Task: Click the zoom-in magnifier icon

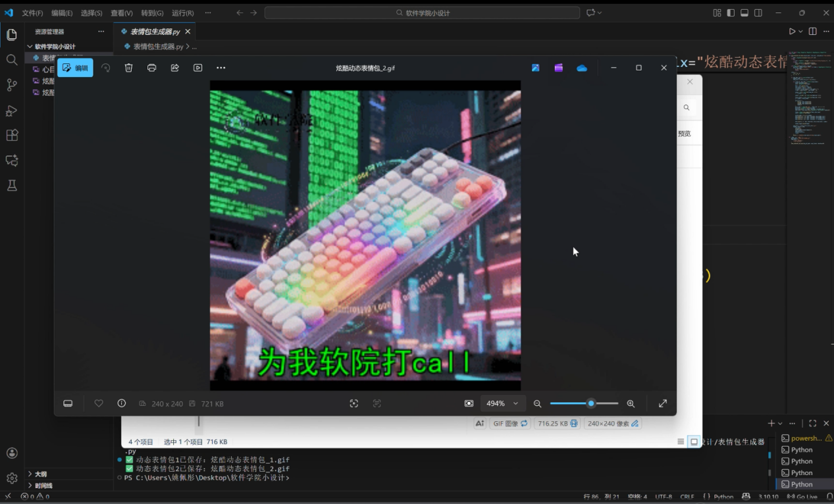Action: (631, 403)
